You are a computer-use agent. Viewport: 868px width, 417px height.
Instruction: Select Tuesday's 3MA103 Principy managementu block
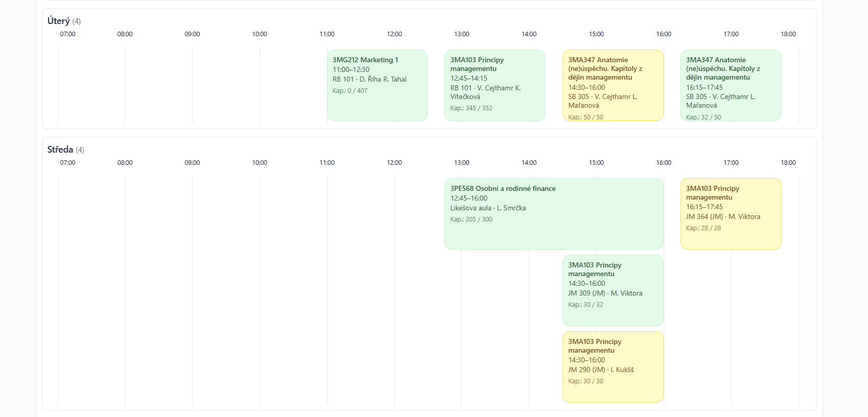[x=495, y=84]
